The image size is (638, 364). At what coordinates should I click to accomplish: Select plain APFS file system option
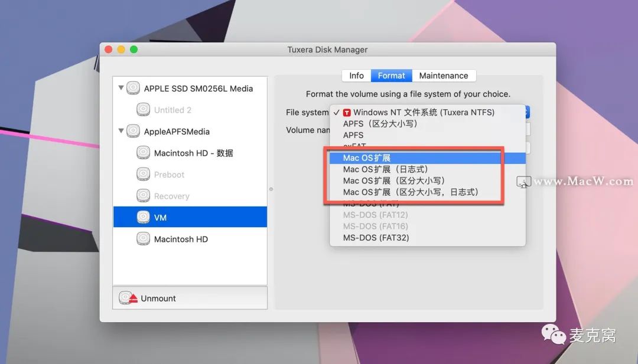click(x=428, y=135)
